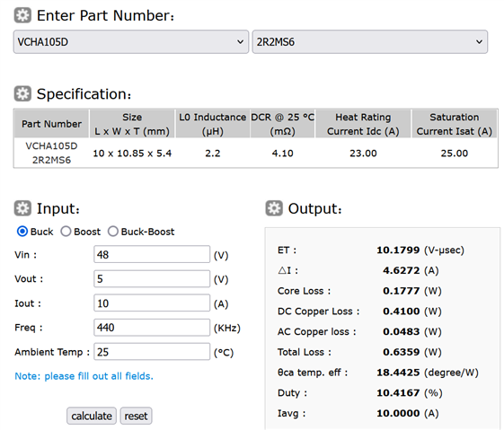The height and width of the screenshot is (430, 504).
Task: Click the DCR @ 25 °C column header
Action: pos(282,124)
